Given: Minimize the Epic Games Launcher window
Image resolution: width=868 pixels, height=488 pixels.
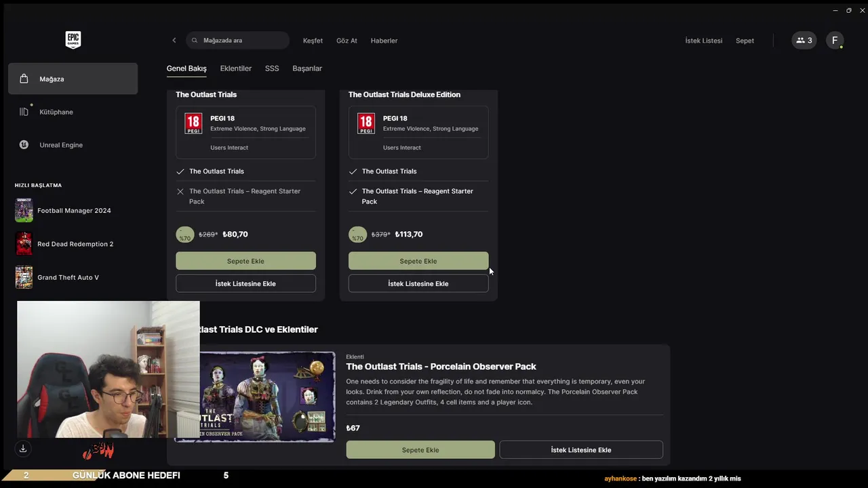Looking at the screenshot, I should coord(835,10).
